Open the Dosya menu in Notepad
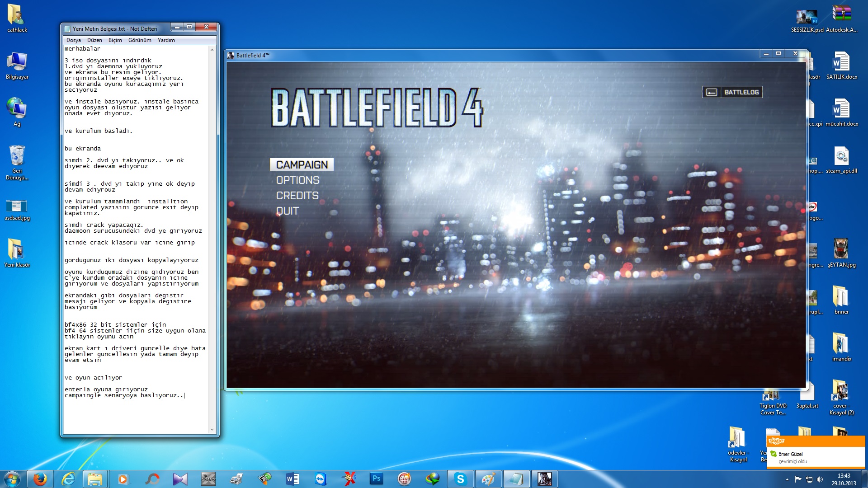868x488 pixels. coord(73,40)
